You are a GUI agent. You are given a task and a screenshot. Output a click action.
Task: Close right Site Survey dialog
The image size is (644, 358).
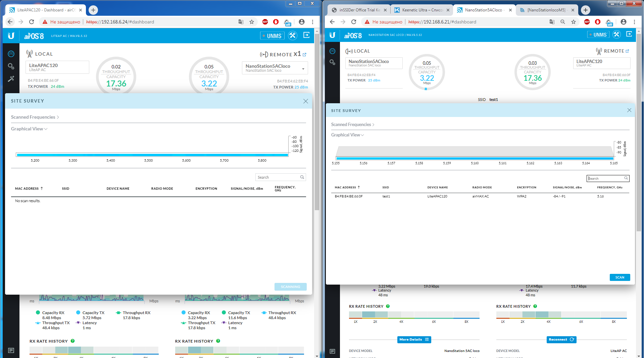click(629, 110)
